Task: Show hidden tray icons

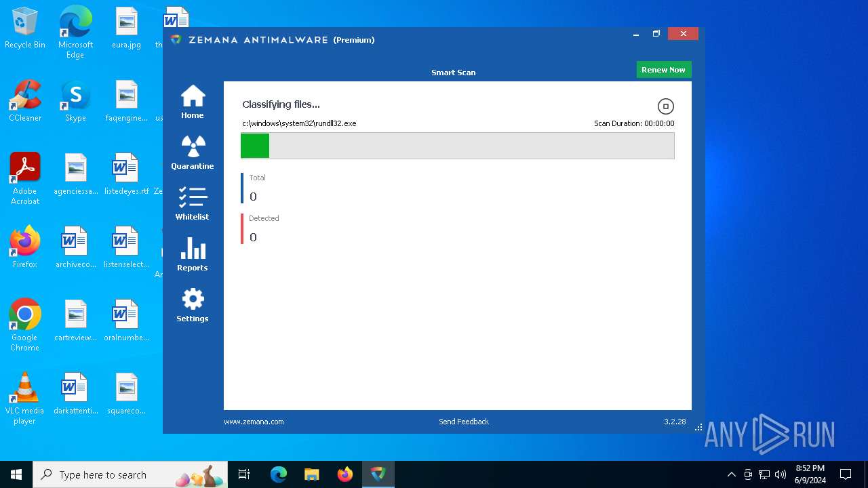Action: pos(731,474)
